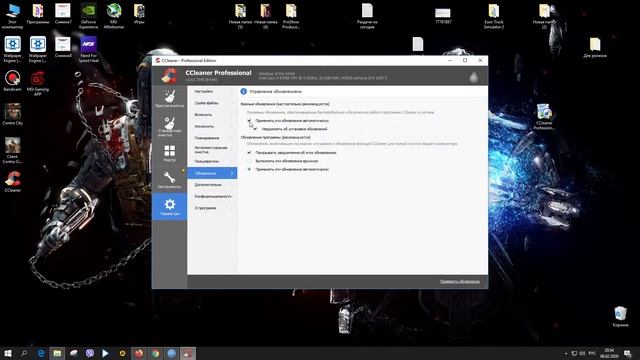
Task: Open the Планирование settings page
Action: (212, 138)
